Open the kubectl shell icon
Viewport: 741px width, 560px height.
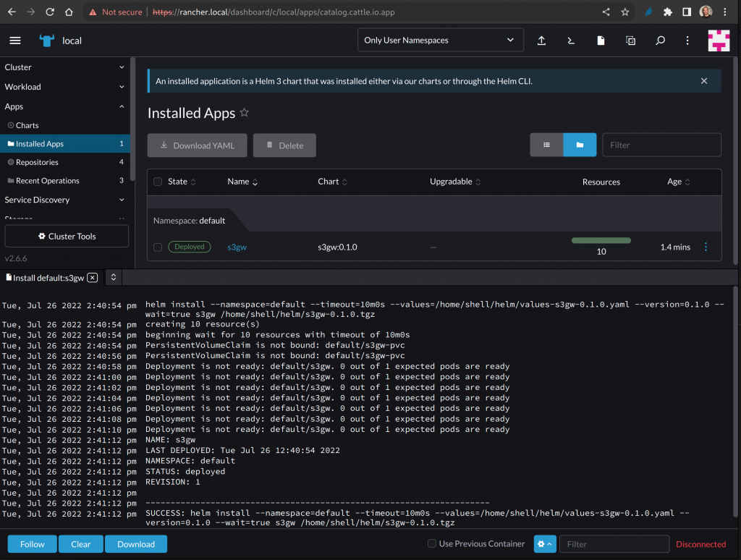point(571,41)
